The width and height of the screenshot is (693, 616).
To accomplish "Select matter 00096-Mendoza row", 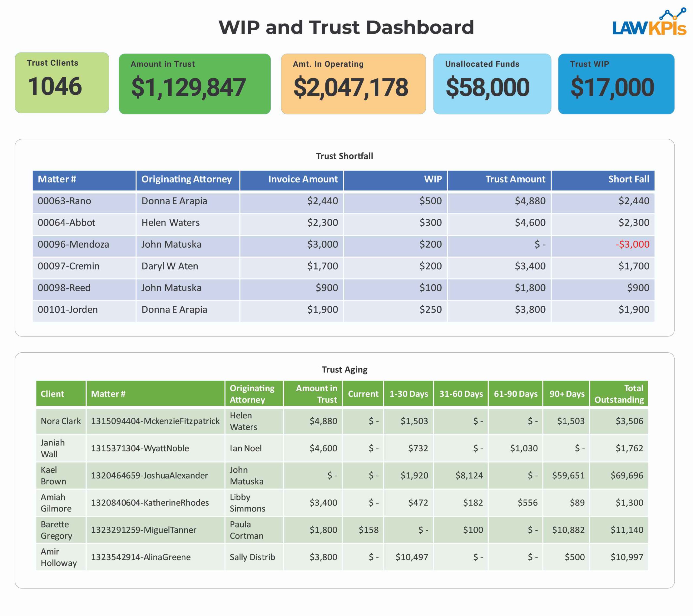I will (73, 244).
